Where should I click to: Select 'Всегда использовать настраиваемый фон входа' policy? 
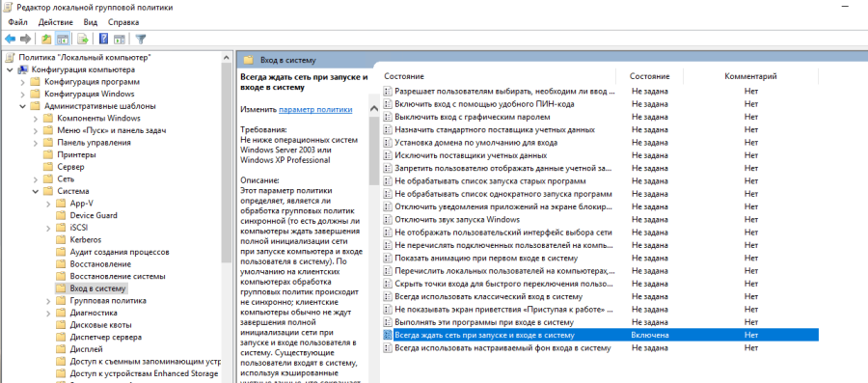[502, 348]
